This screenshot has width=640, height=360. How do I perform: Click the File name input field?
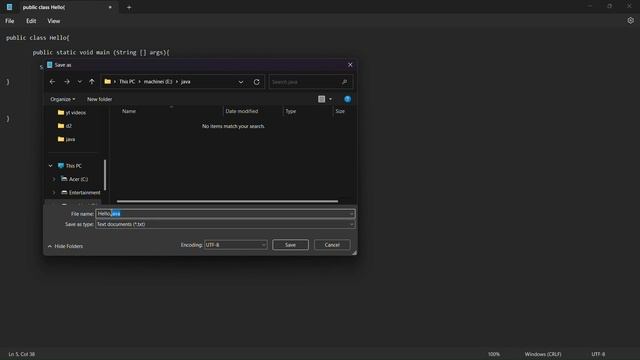tap(225, 213)
